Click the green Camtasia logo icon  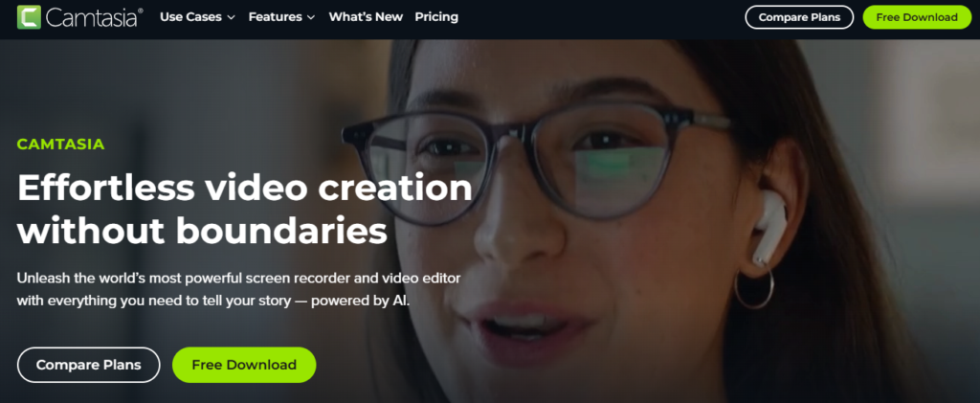tap(29, 17)
